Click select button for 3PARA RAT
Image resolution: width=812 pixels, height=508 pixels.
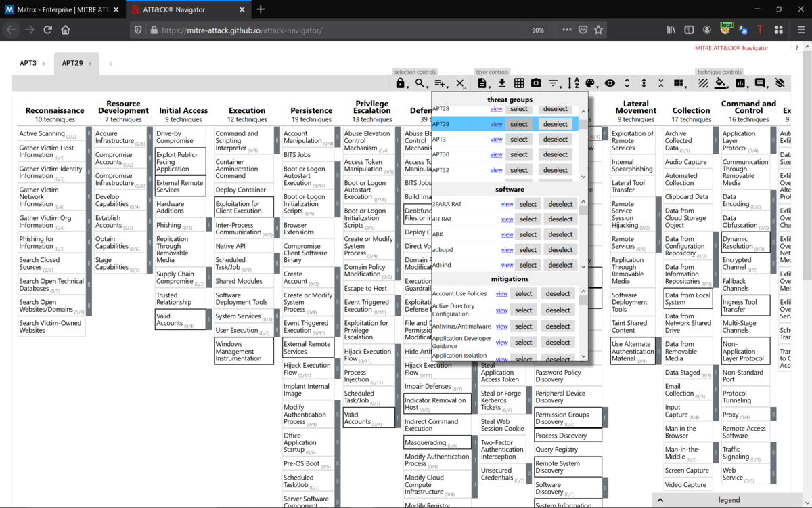(x=528, y=204)
